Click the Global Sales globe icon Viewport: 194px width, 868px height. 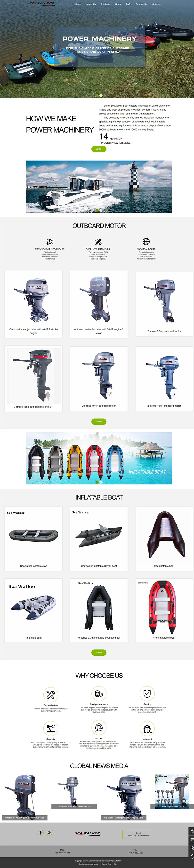[146, 241]
